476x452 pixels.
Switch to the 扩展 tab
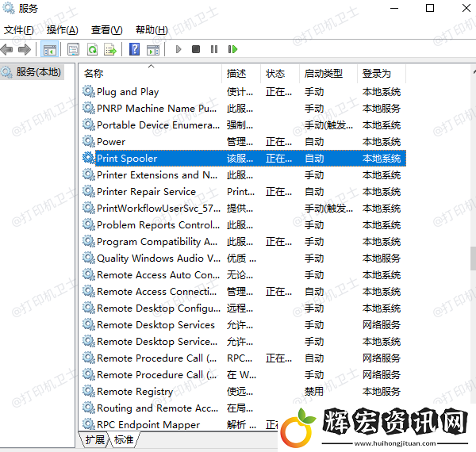[x=94, y=439]
